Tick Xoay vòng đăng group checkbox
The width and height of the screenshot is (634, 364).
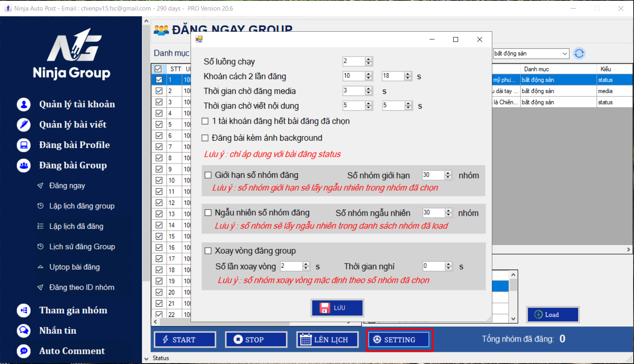(208, 251)
